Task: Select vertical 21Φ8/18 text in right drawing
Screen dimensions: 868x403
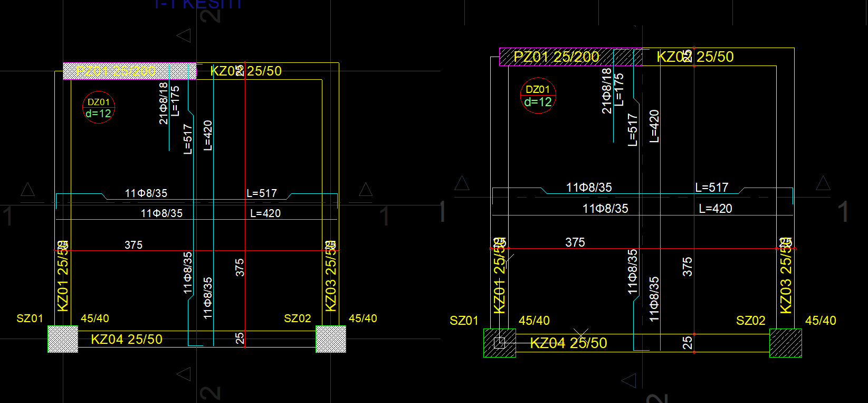Action: click(607, 91)
